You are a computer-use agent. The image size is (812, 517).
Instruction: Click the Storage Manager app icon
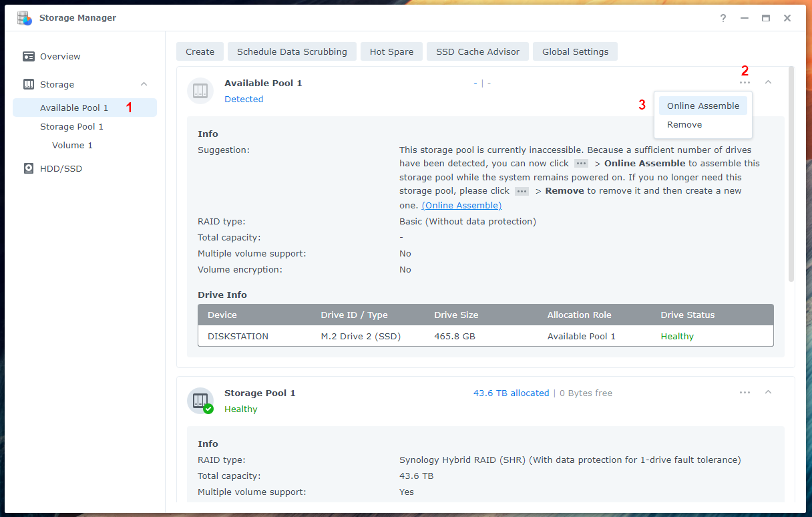24,18
